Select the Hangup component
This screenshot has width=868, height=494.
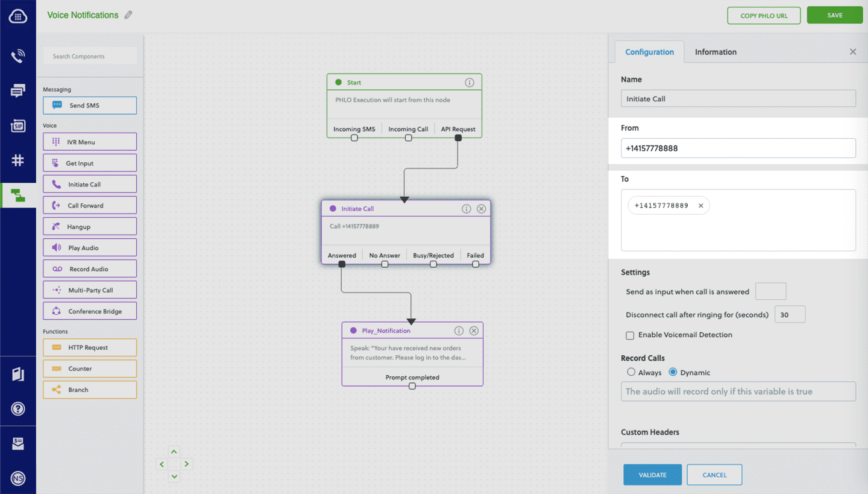coord(90,226)
